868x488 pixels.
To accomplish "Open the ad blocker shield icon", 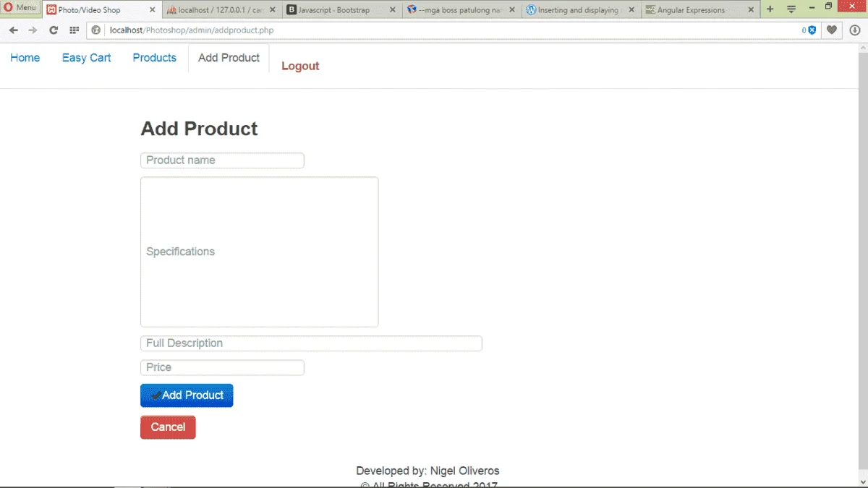I will click(811, 30).
